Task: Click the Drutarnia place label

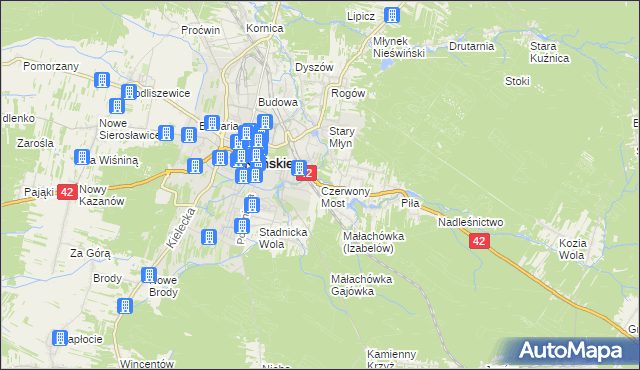Action: [471, 46]
